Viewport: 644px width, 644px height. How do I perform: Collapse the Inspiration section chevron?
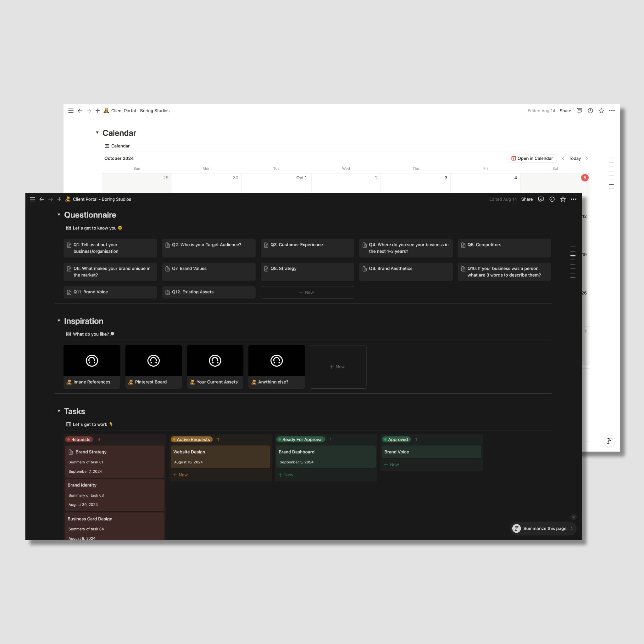[x=58, y=321]
